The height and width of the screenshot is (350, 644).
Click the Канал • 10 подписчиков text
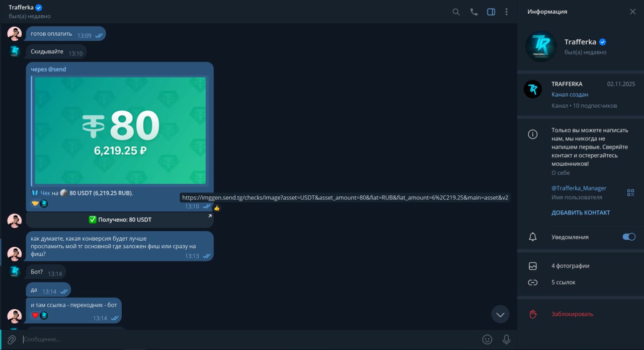click(584, 106)
